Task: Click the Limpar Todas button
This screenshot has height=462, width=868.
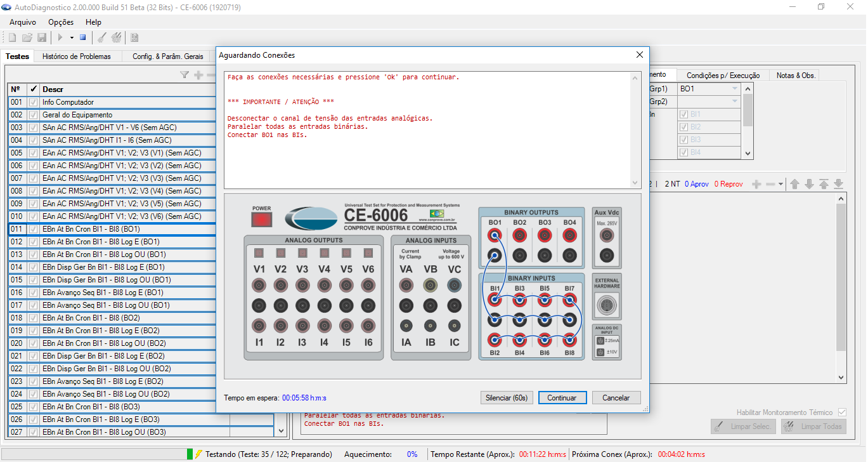Action: tap(815, 426)
